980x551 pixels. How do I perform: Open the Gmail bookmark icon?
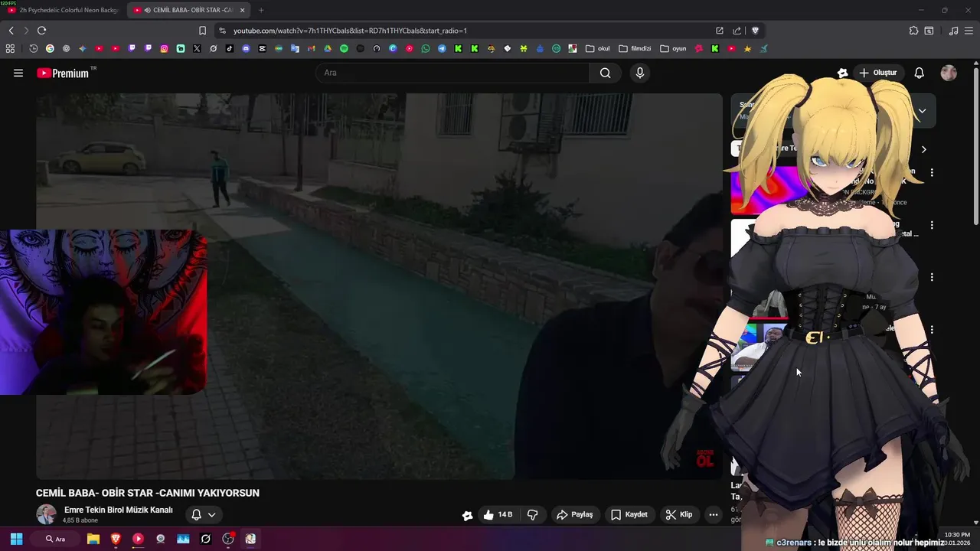click(x=311, y=48)
